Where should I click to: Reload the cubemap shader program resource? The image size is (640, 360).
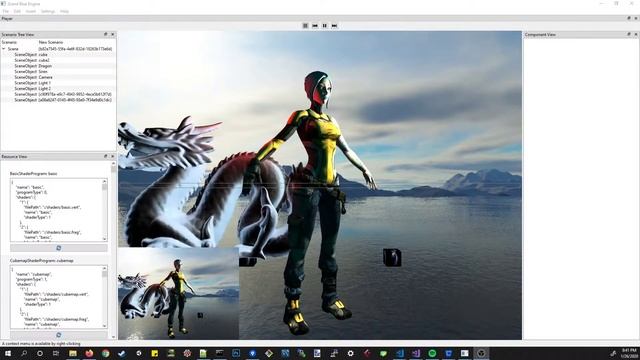[x=59, y=335]
